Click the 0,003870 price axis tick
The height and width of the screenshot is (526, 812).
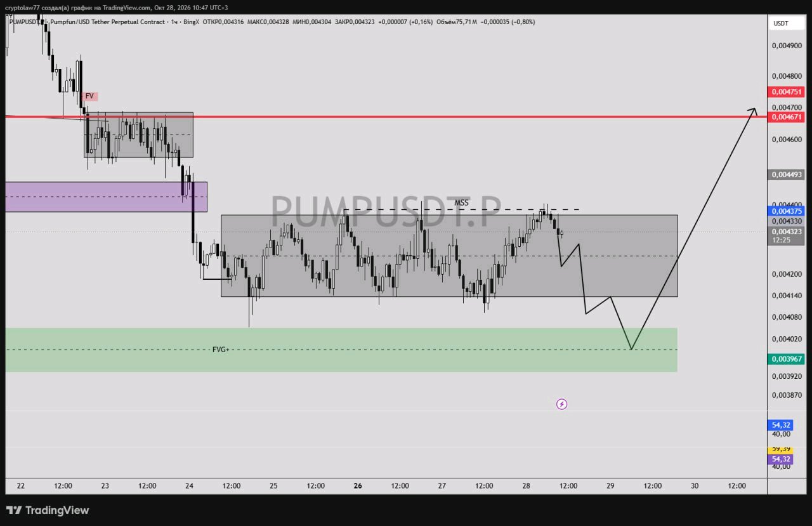pyautogui.click(x=787, y=395)
